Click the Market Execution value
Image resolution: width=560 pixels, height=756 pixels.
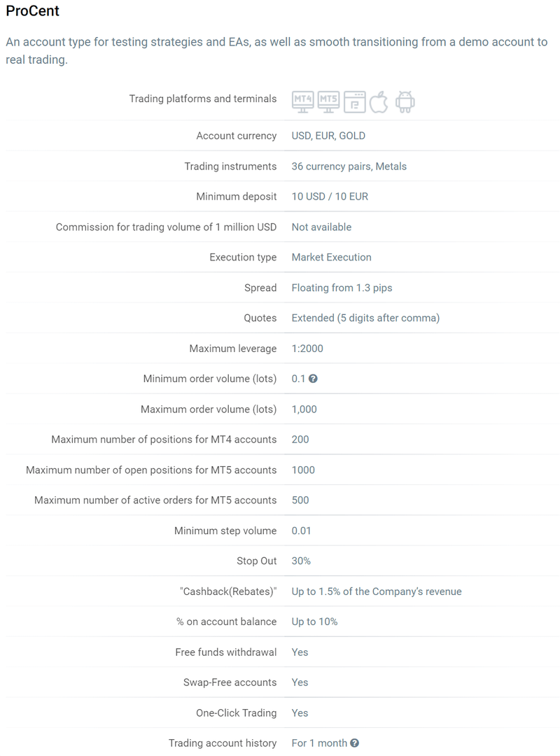click(x=331, y=258)
